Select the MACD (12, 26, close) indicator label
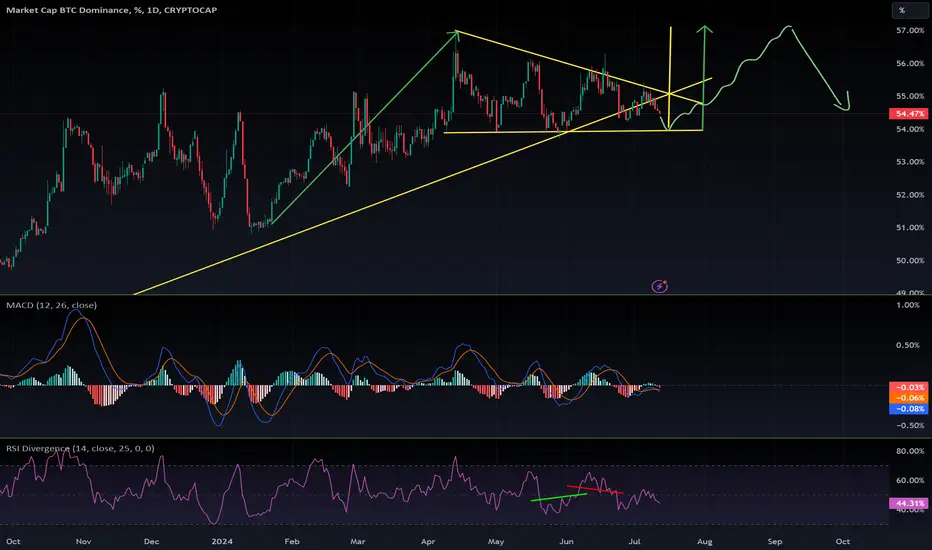Image resolution: width=932 pixels, height=550 pixels. click(x=51, y=305)
